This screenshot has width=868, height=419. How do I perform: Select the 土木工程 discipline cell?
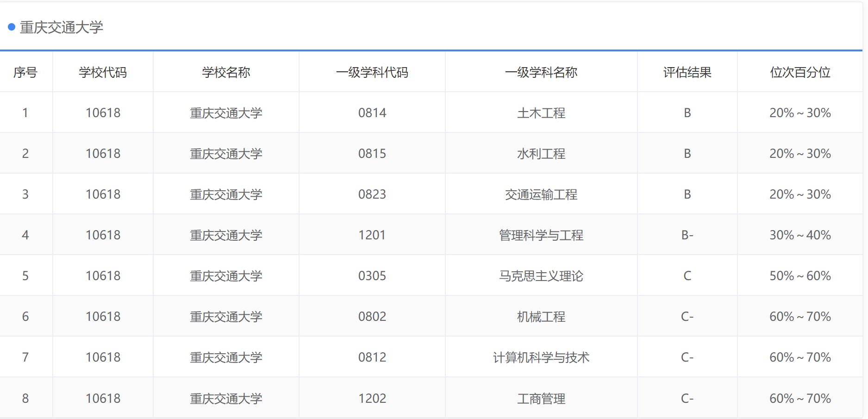point(541,113)
